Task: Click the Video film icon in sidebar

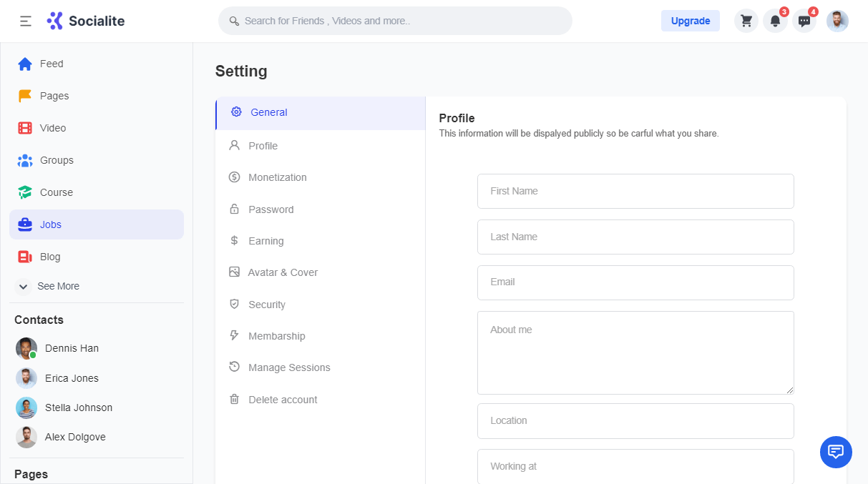Action: (x=25, y=128)
